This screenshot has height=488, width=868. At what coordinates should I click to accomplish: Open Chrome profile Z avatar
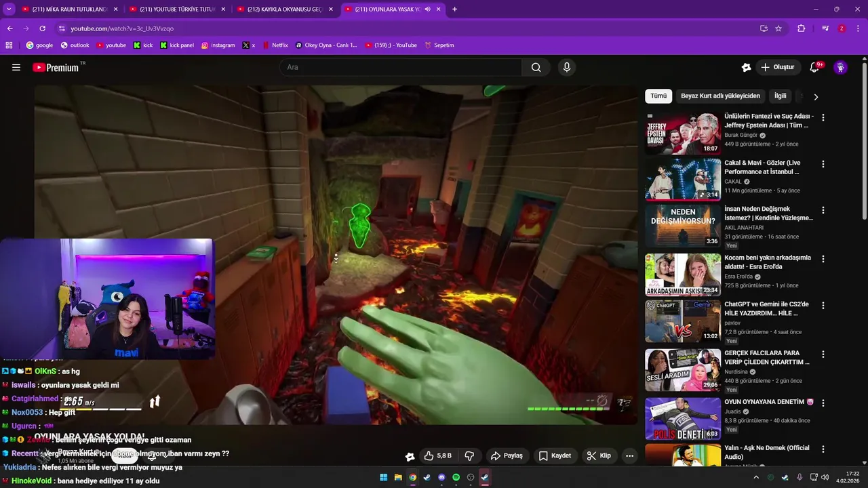(842, 28)
